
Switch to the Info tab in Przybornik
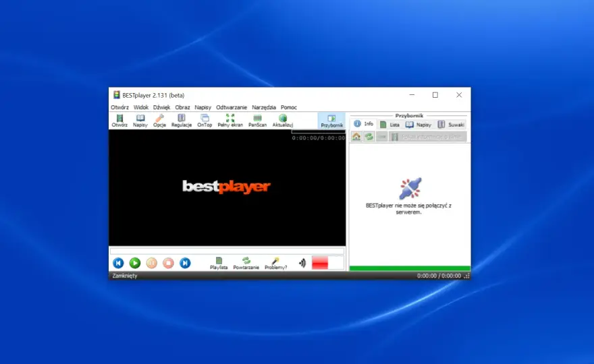click(363, 124)
